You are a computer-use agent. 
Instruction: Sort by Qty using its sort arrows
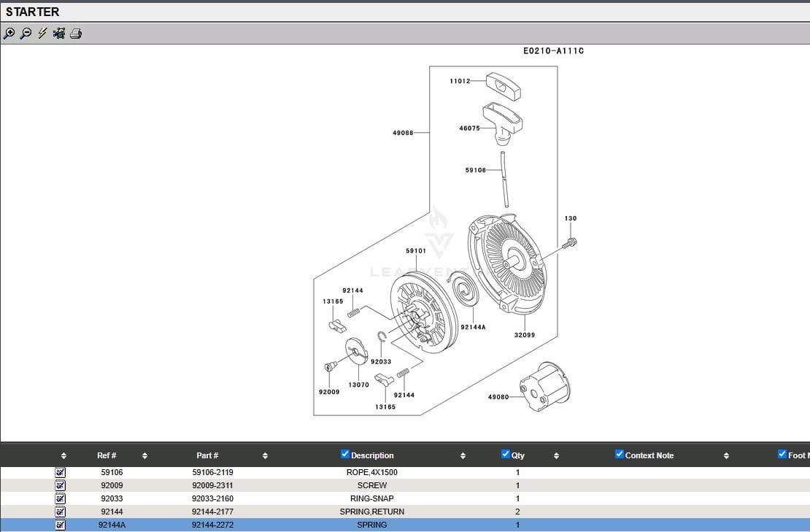pyautogui.click(x=556, y=456)
